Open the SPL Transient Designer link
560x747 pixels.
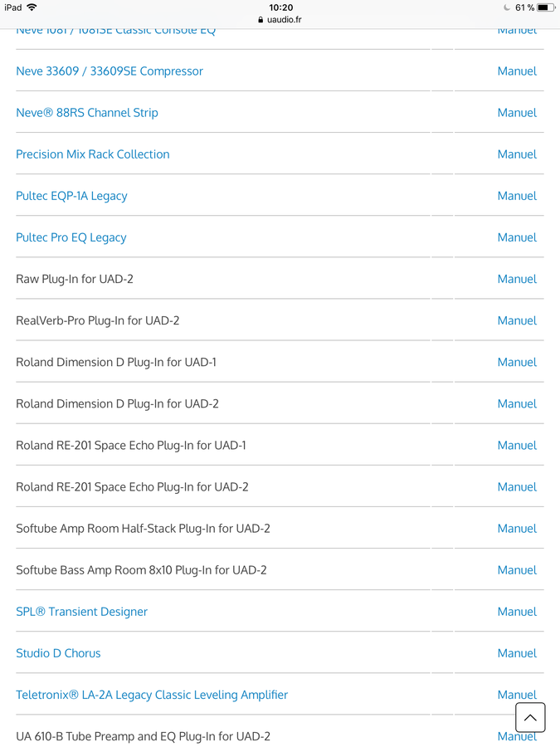(x=82, y=611)
